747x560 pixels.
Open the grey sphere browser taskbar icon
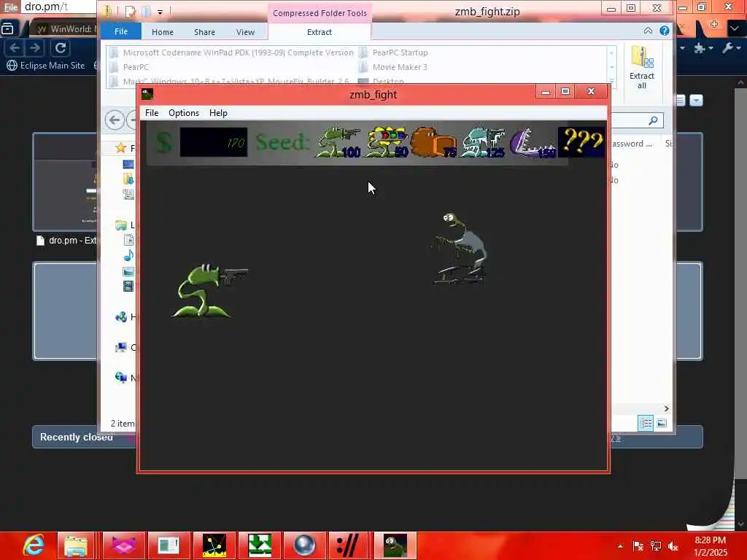(x=304, y=545)
